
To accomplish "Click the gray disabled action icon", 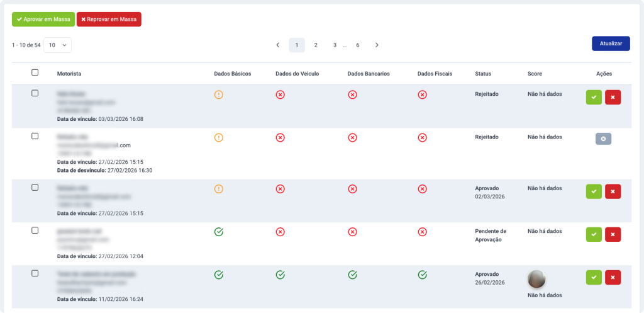I will [603, 139].
